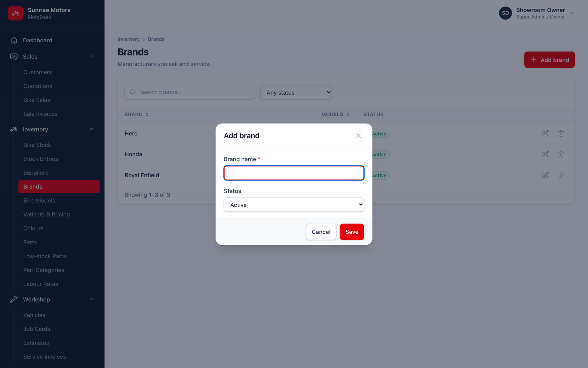
Task: Click the Add brand button
Action: (x=549, y=60)
